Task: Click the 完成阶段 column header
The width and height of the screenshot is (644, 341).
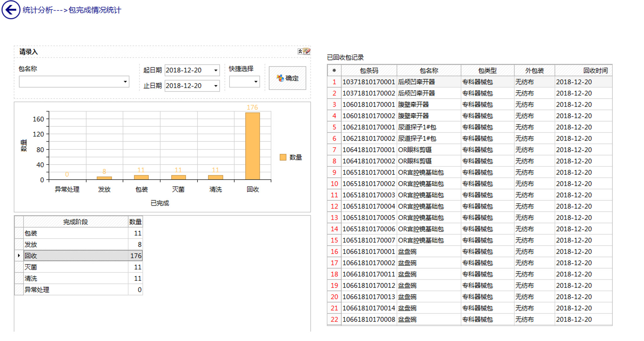Action: (x=75, y=222)
